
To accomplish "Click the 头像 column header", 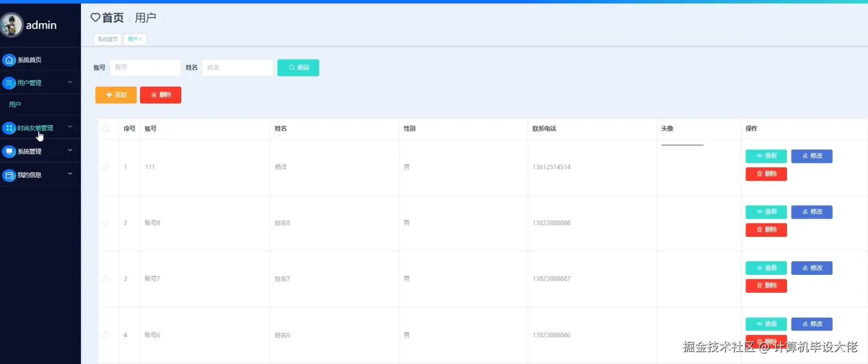I will pyautogui.click(x=667, y=129).
